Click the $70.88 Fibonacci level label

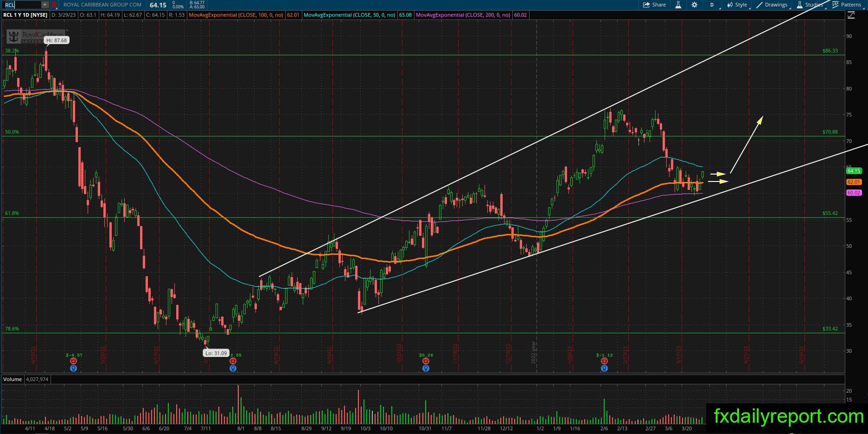click(x=830, y=132)
